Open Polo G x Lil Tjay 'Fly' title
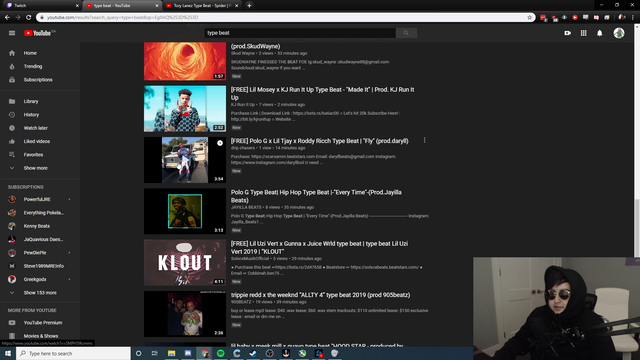This screenshot has height=360, width=640. pos(320,141)
